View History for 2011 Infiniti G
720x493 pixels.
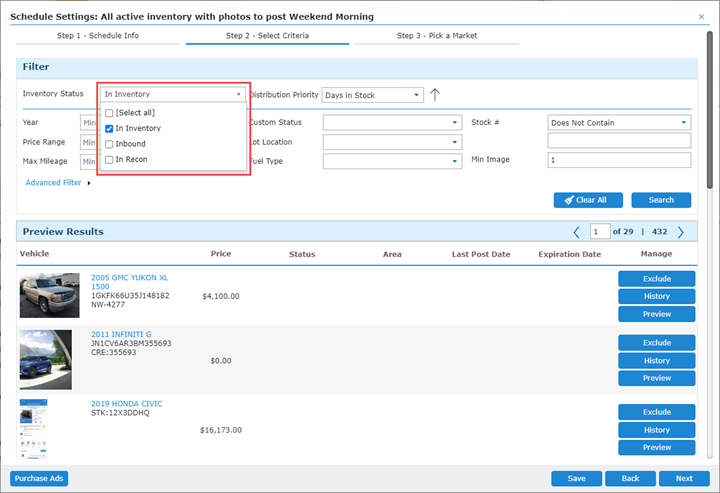pos(657,361)
